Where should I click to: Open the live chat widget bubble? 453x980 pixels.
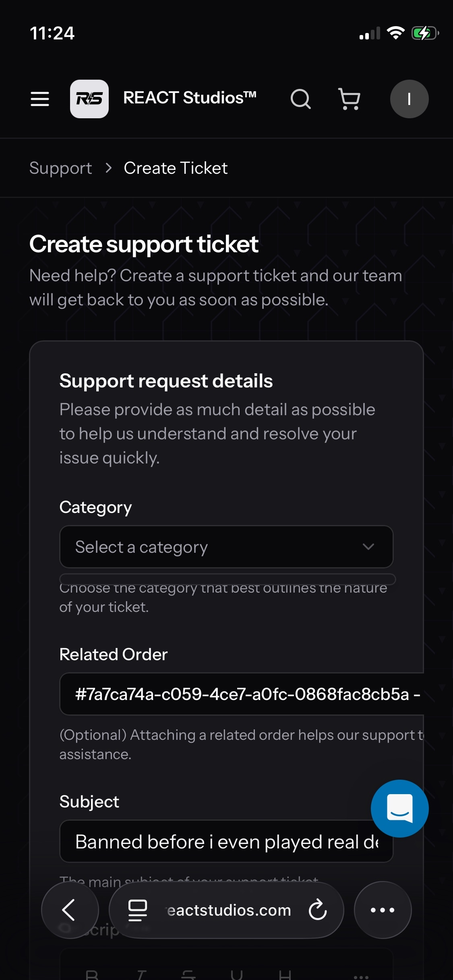399,808
